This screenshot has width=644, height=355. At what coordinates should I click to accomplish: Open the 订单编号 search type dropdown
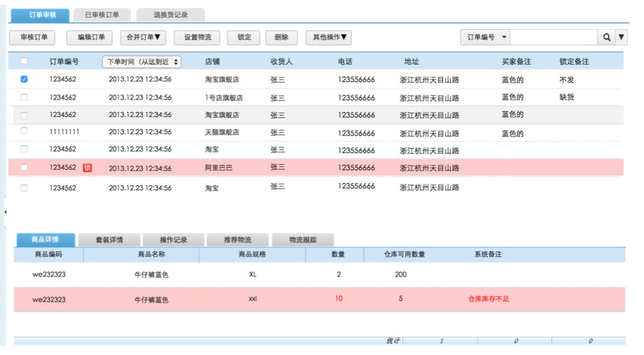click(x=486, y=37)
